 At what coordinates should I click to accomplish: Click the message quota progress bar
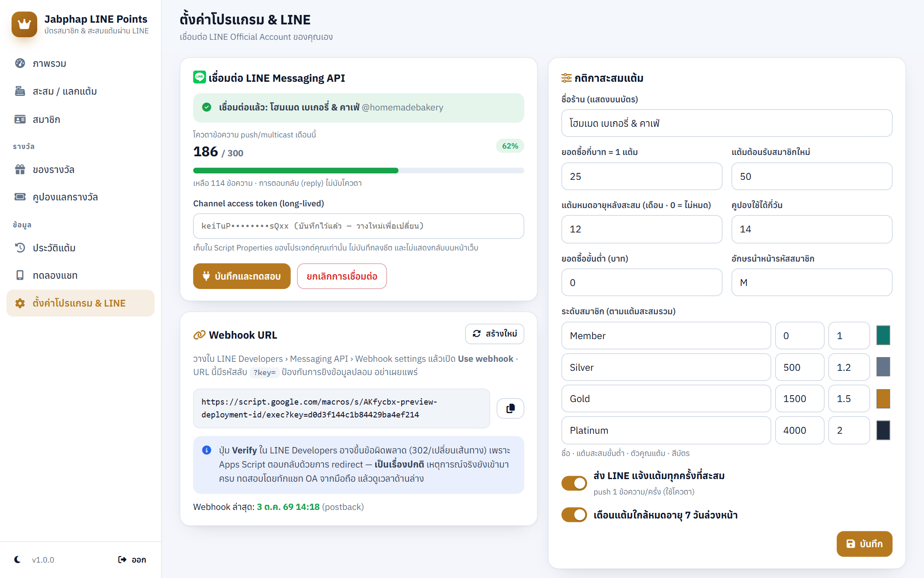click(x=358, y=170)
